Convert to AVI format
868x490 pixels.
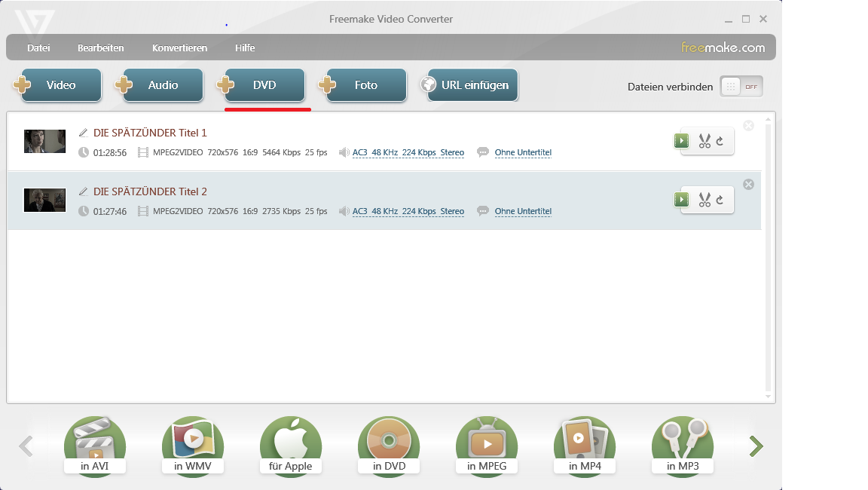95,446
